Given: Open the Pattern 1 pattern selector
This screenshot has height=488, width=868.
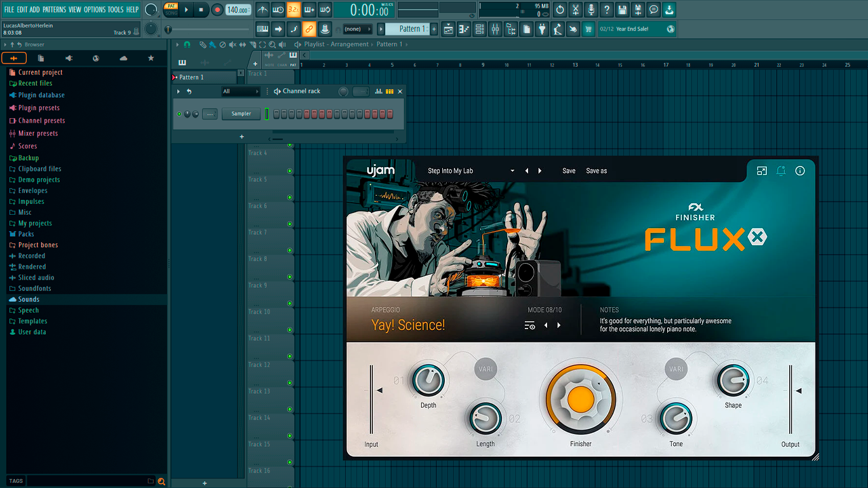Looking at the screenshot, I should coord(408,29).
